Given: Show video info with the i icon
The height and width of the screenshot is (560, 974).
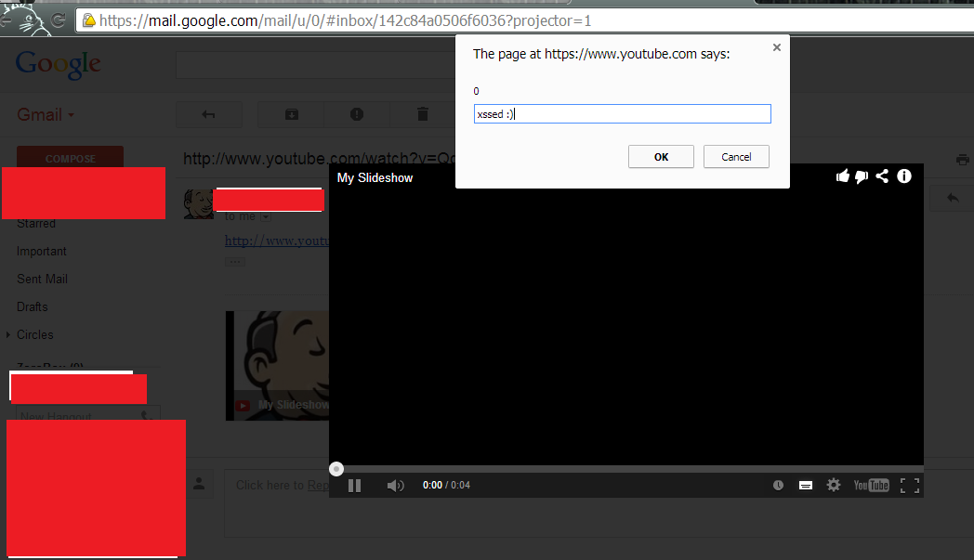Looking at the screenshot, I should pos(904,176).
